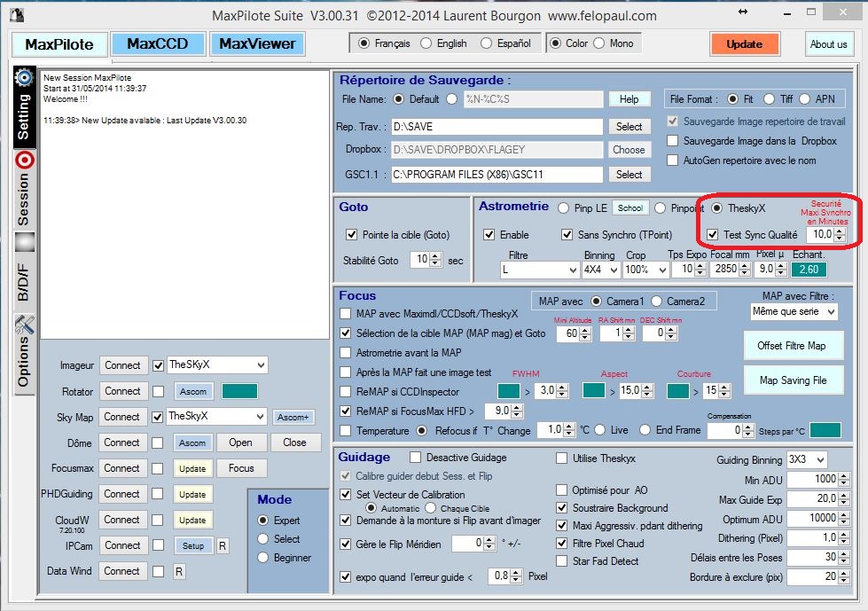Click Setup button for IPCam
This screenshot has width=868, height=611.
192,545
